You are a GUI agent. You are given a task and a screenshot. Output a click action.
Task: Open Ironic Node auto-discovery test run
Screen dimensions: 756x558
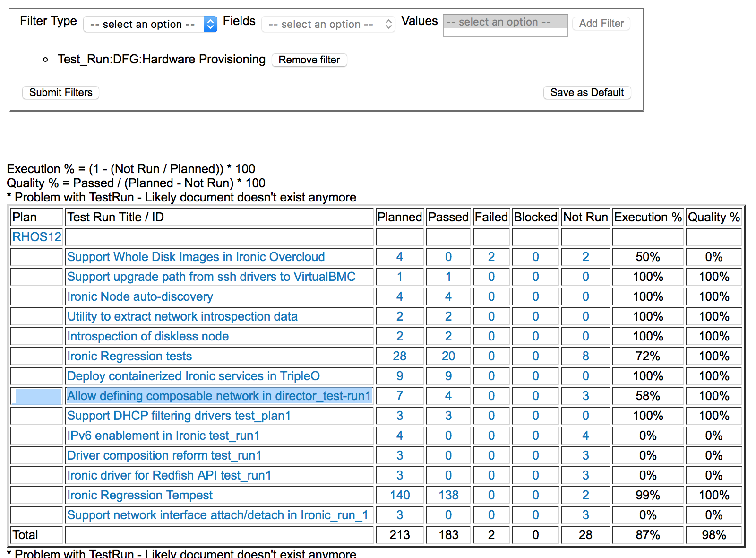[140, 296]
